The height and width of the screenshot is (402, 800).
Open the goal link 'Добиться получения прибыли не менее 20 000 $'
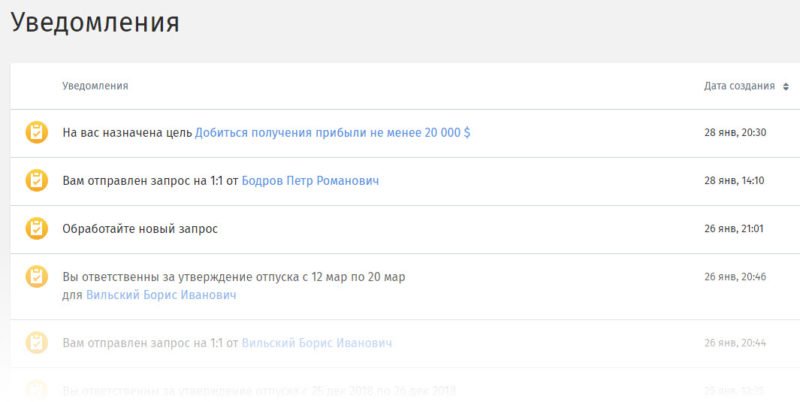coord(332,133)
